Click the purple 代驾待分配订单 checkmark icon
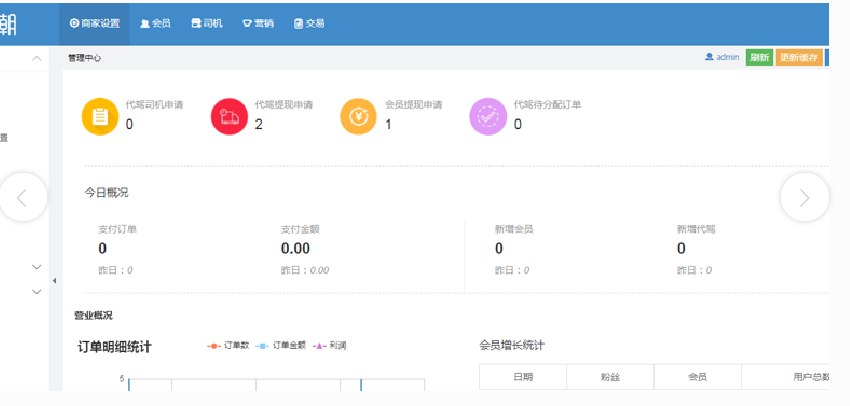The height and width of the screenshot is (406, 850). click(488, 116)
